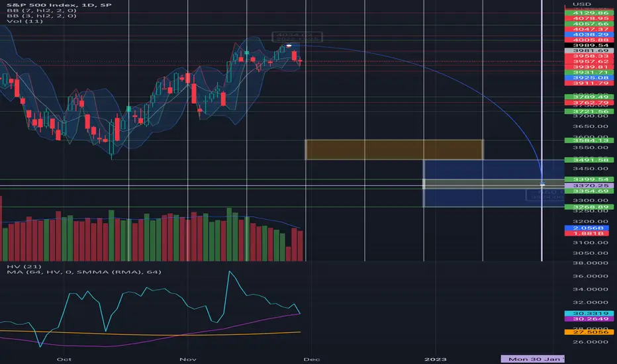Image resolution: width=617 pixels, height=364 pixels.
Task: Click the 27.5056 orange MA value label
Action: [589, 332]
